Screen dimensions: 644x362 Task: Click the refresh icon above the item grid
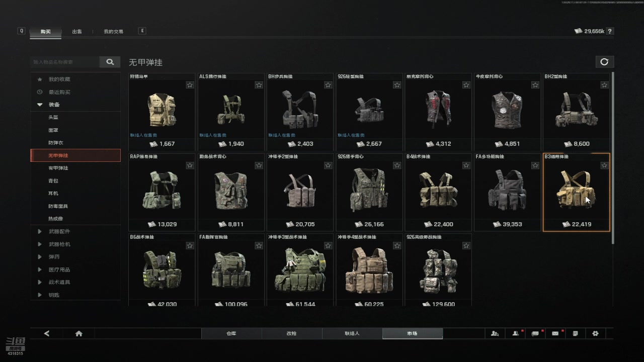pos(604,62)
